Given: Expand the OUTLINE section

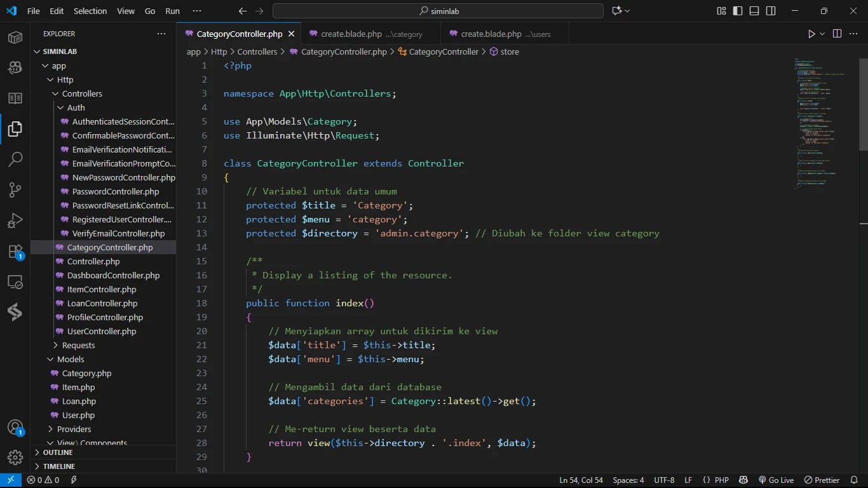Looking at the screenshot, I should pyautogui.click(x=58, y=452).
